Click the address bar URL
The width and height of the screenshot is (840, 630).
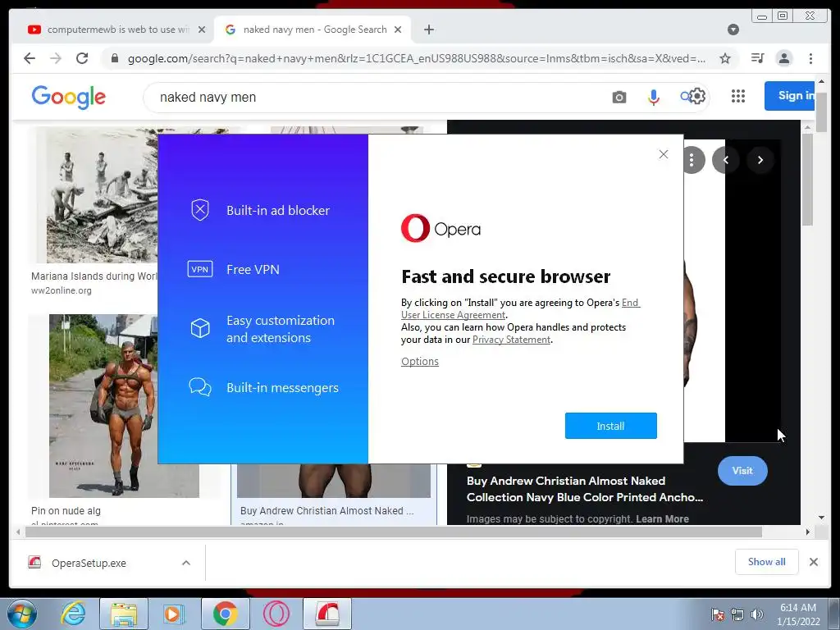click(x=416, y=58)
